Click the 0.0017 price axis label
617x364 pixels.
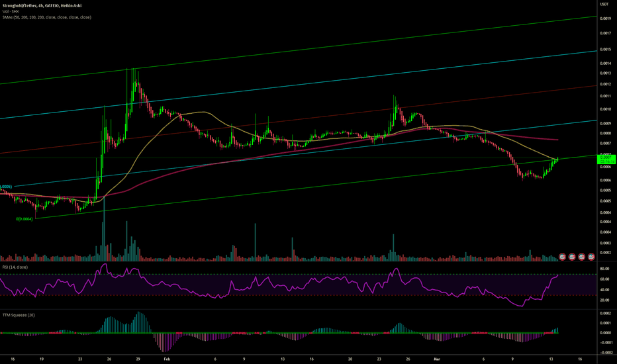coord(605,33)
